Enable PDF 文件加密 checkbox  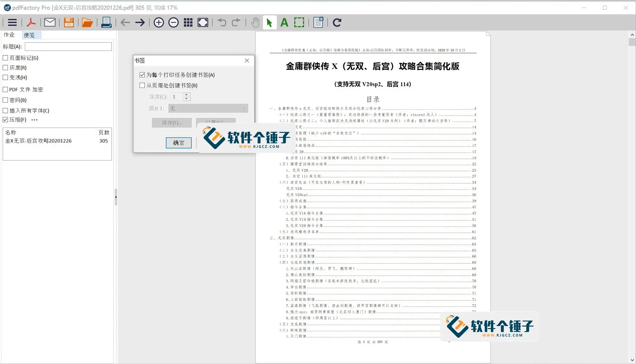pos(5,90)
